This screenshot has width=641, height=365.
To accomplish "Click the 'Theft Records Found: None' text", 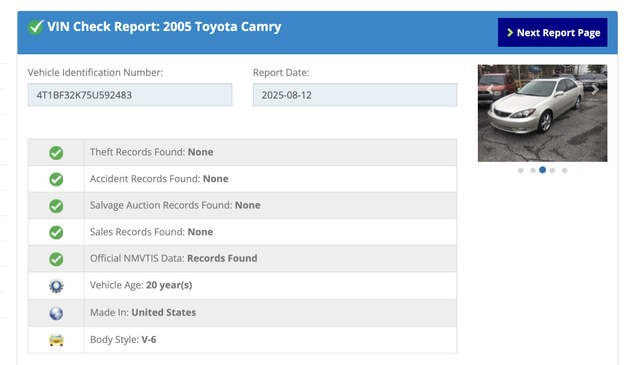I will (x=151, y=152).
